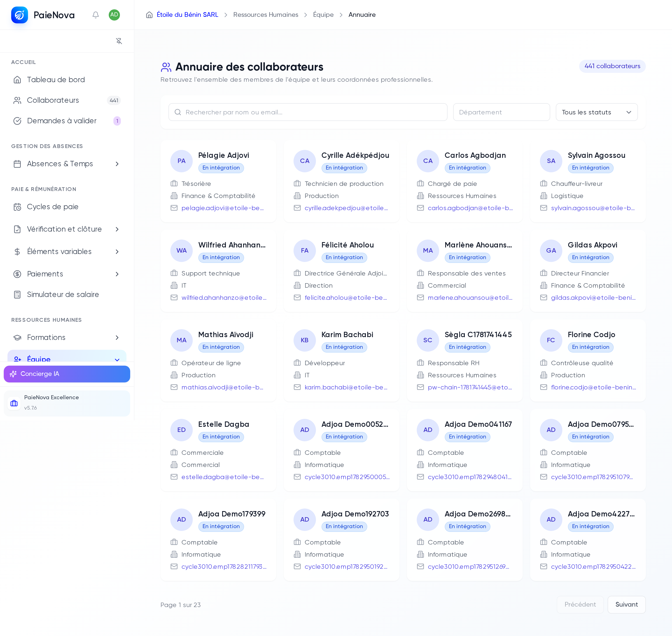Go to next page with Suivant
The height and width of the screenshot is (636, 672).
tap(626, 604)
